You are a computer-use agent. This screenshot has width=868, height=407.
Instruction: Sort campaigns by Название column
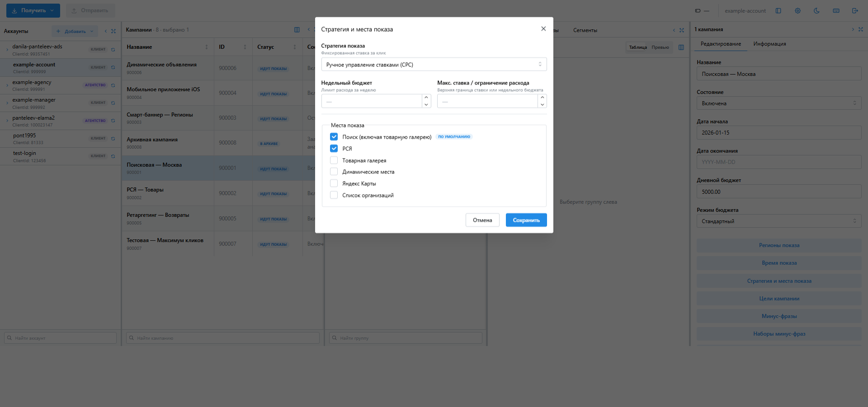click(207, 47)
